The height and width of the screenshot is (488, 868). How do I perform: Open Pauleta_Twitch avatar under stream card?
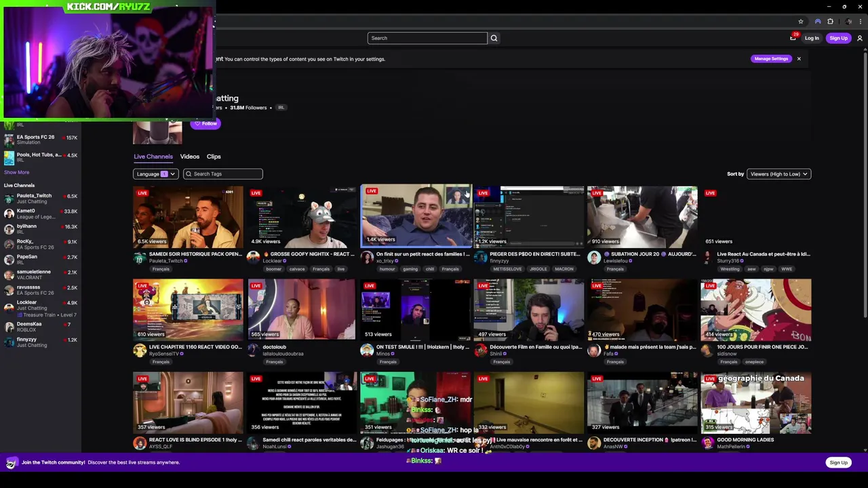point(139,258)
